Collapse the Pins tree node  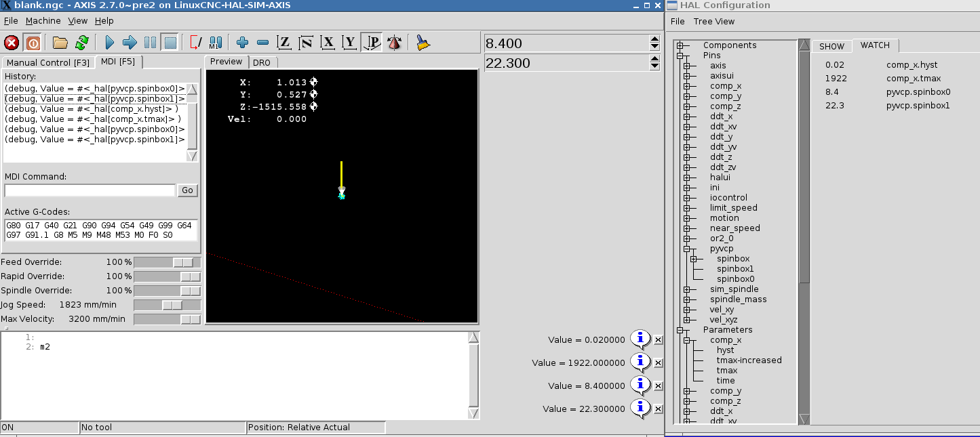(x=680, y=56)
